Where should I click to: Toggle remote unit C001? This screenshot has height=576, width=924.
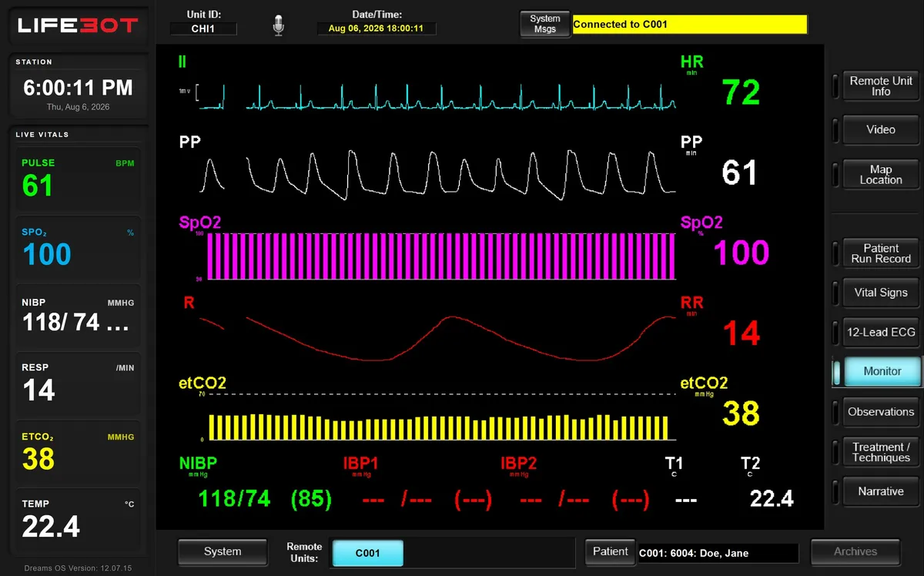[x=368, y=553]
